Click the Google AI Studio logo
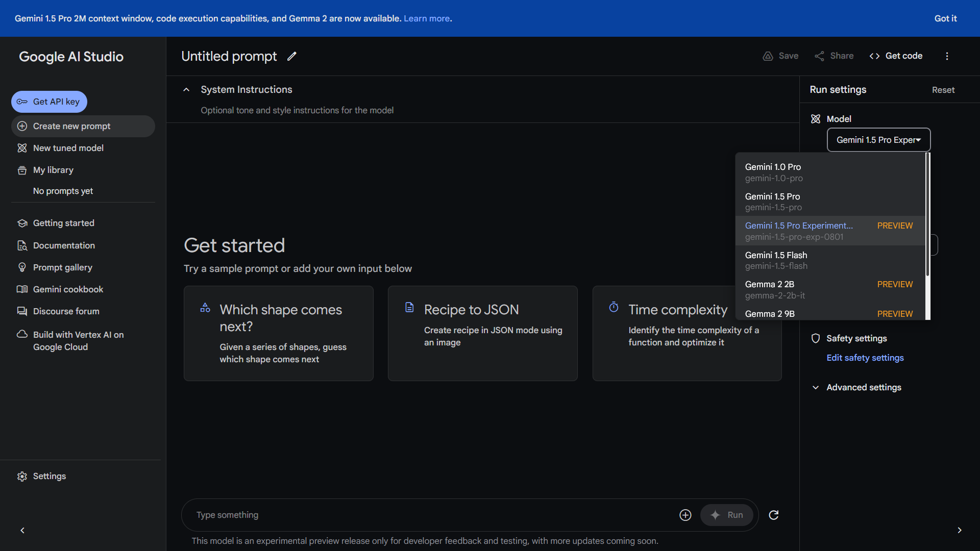The image size is (980, 551). point(71,57)
